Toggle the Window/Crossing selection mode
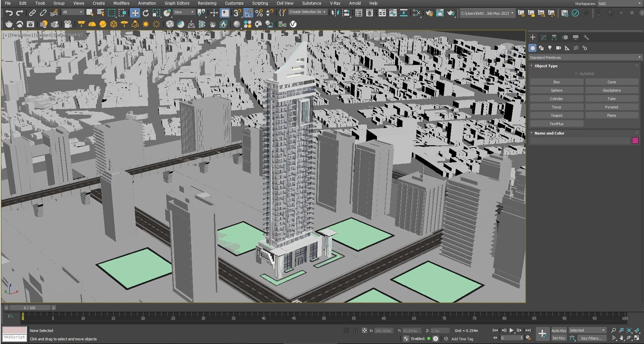 pyautogui.click(x=122, y=13)
